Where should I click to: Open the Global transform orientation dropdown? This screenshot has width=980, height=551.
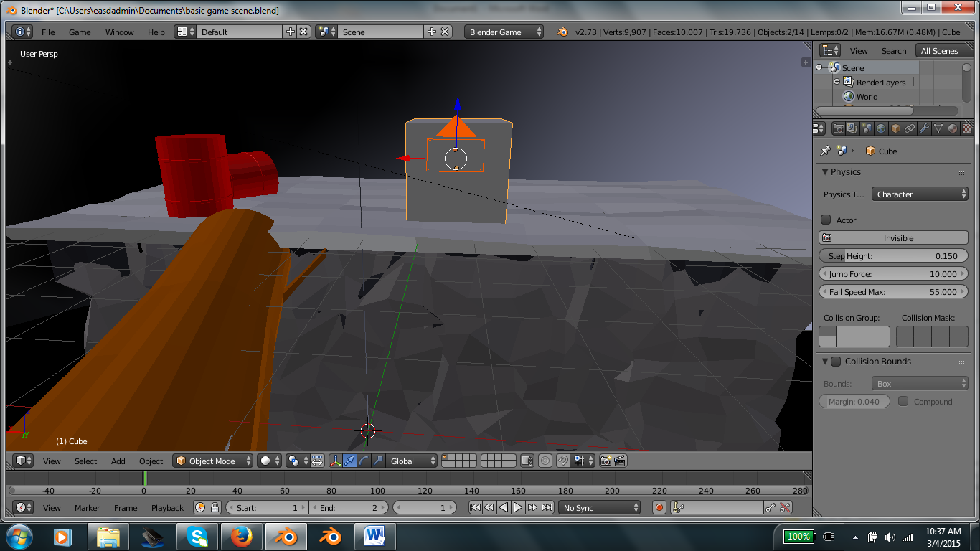pos(412,461)
